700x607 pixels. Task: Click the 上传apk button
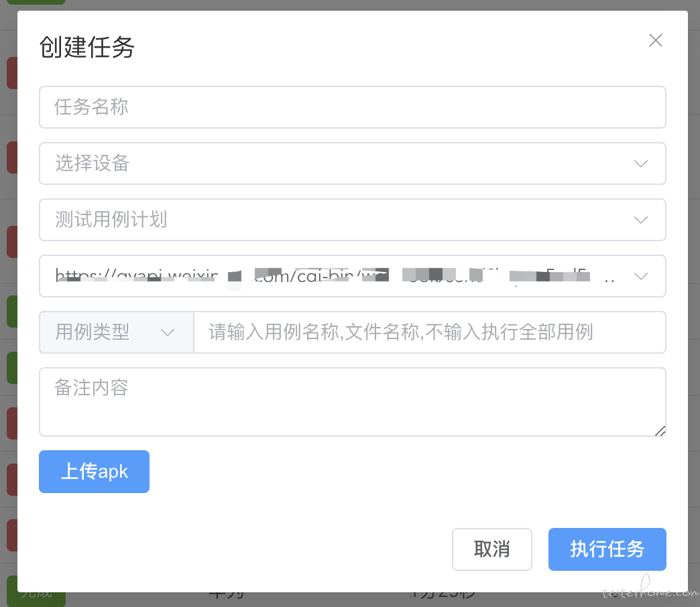94,472
